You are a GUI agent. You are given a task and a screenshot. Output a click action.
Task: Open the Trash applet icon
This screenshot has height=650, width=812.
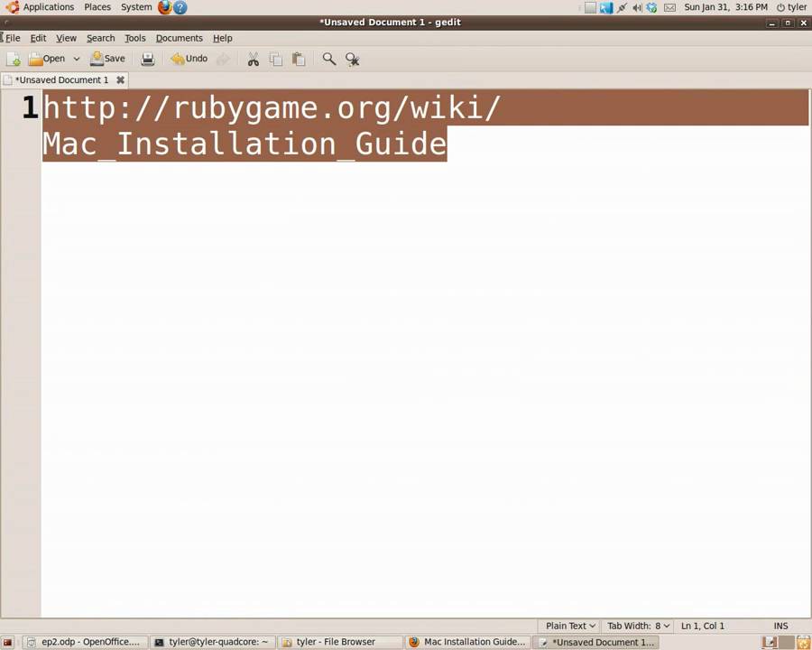click(x=803, y=643)
